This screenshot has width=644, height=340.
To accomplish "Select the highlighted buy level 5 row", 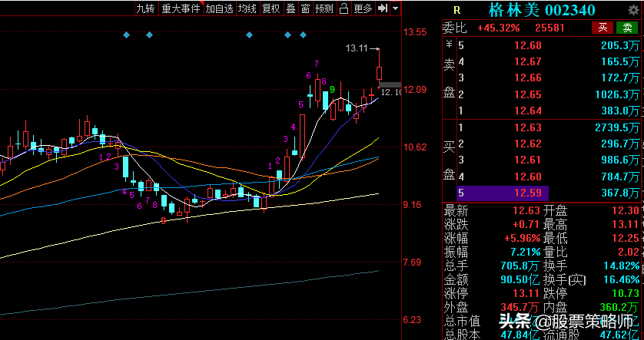I will point(542,193).
